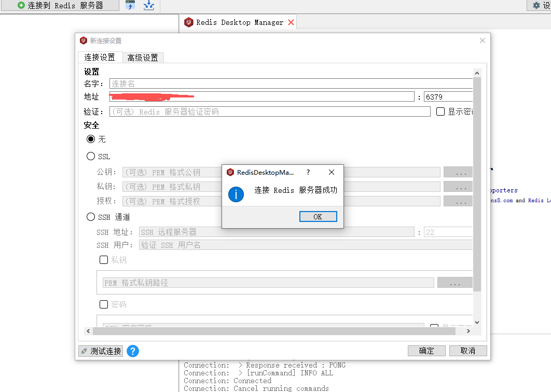The image size is (551, 392).
Task: Click the port field showing 6379
Action: (448, 96)
